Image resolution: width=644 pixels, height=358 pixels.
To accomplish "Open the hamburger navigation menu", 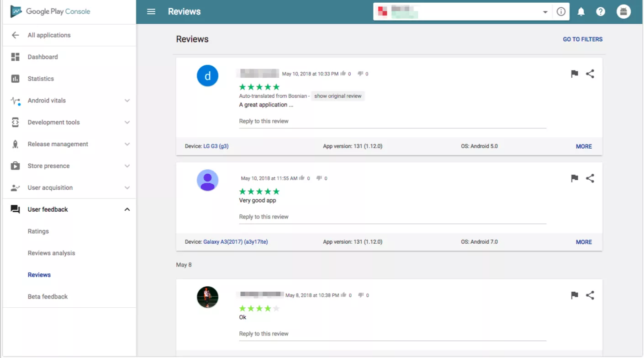I will pos(151,12).
